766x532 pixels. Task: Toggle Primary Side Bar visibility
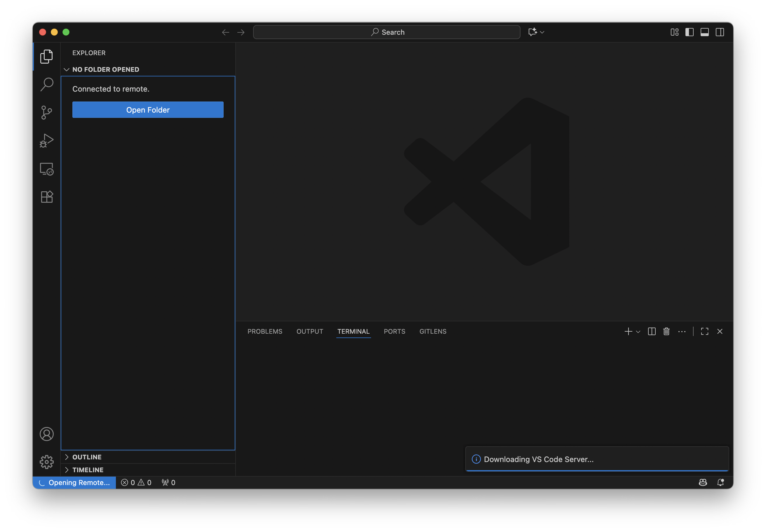point(689,32)
